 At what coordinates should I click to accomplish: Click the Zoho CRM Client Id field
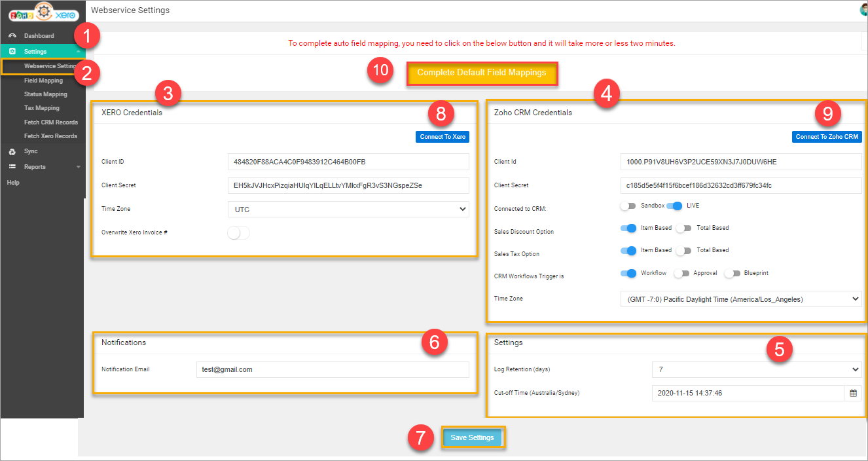(x=741, y=162)
